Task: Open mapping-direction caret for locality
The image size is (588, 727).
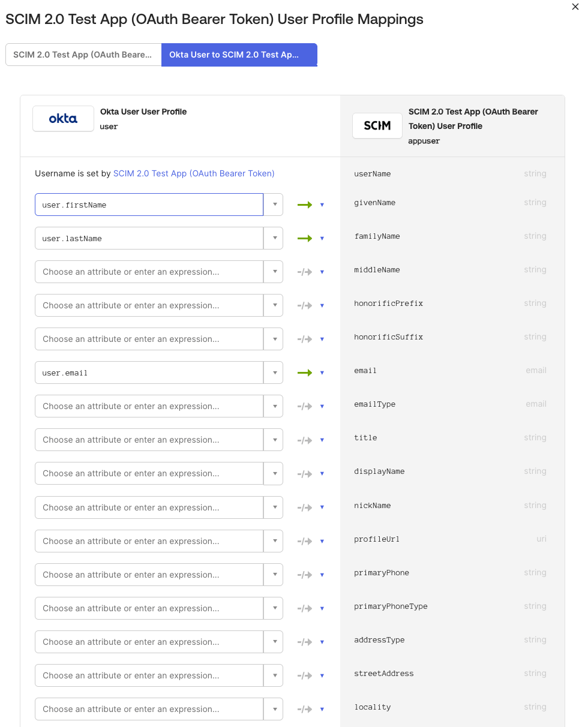Action: point(322,710)
